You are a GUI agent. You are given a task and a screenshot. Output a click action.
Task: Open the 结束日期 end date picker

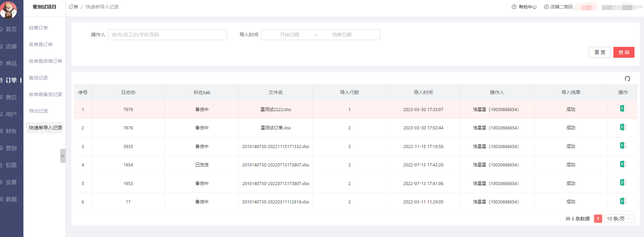tap(342, 35)
